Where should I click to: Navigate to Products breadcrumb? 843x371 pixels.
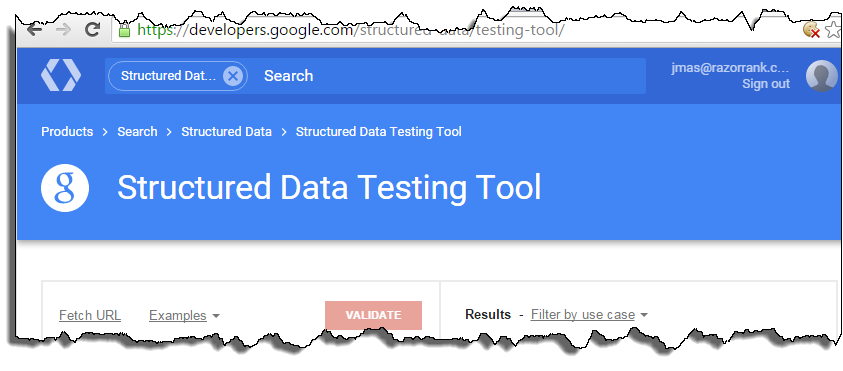pos(67,132)
